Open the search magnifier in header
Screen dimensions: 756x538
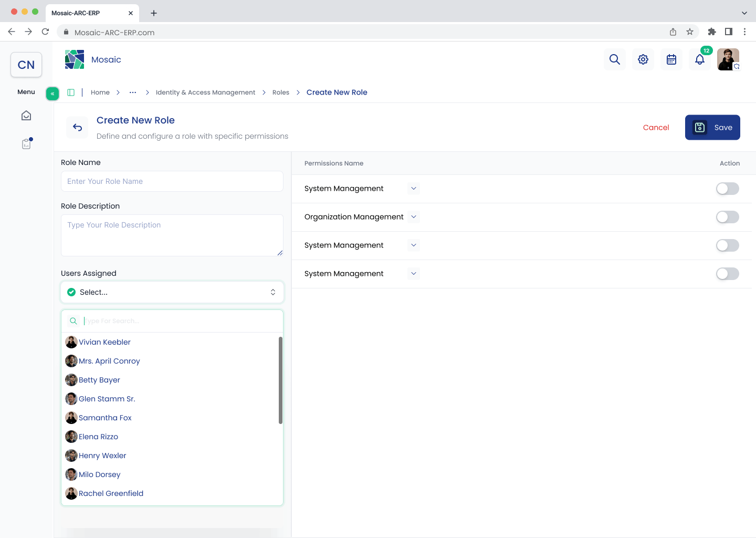pos(615,59)
